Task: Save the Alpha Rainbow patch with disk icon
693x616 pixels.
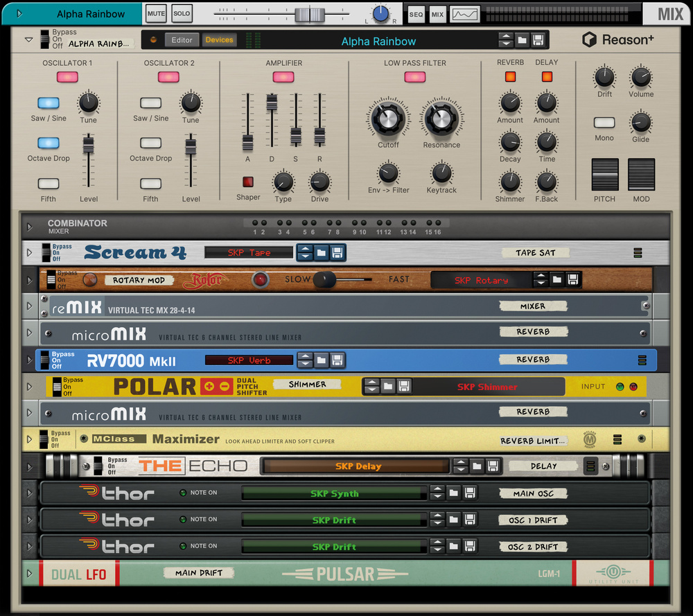Action: click(x=538, y=41)
